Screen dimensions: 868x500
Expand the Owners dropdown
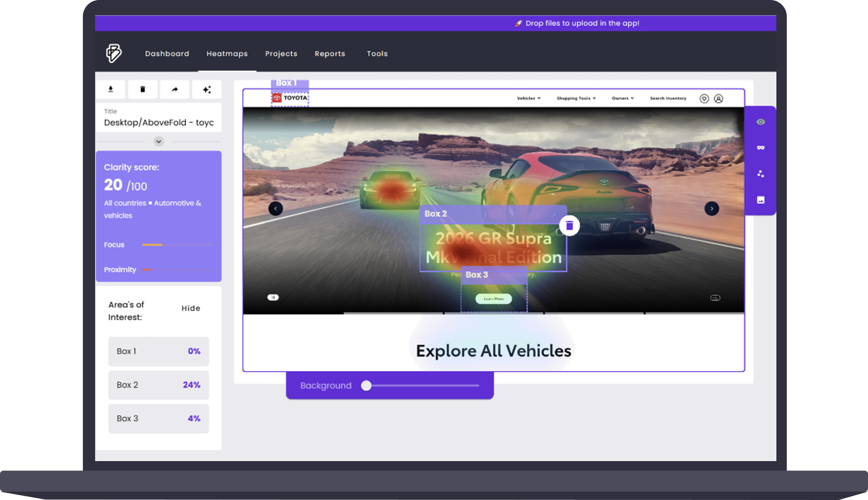pos(623,98)
